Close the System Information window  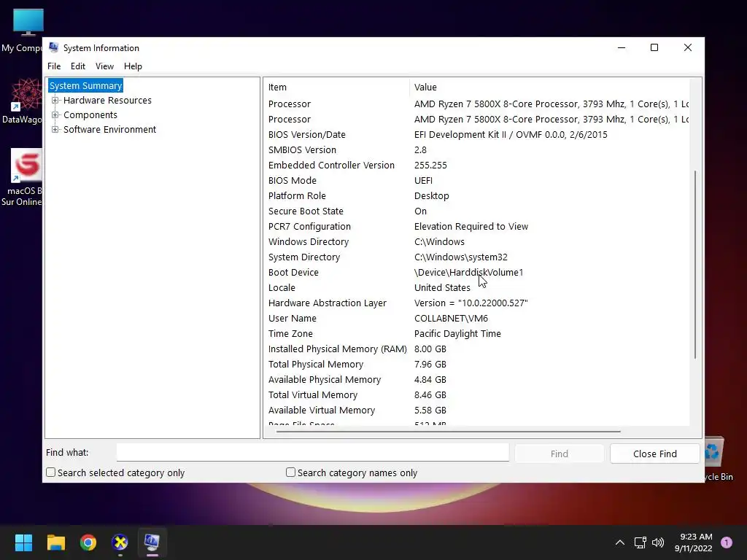(x=687, y=47)
